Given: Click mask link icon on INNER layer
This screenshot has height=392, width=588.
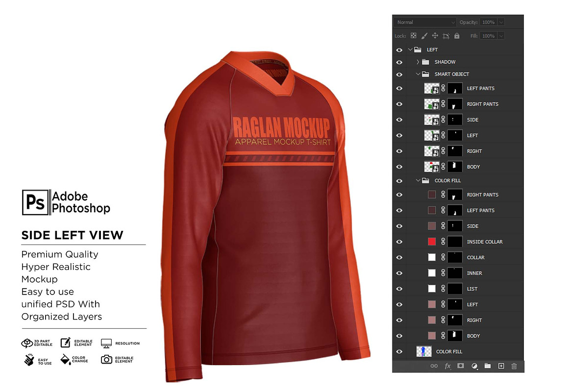Looking at the screenshot, I should coord(443,273).
